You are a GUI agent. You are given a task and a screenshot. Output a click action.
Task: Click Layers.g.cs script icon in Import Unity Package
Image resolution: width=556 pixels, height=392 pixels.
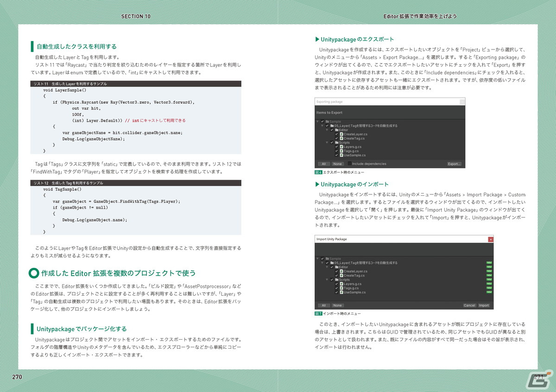pos(341,284)
